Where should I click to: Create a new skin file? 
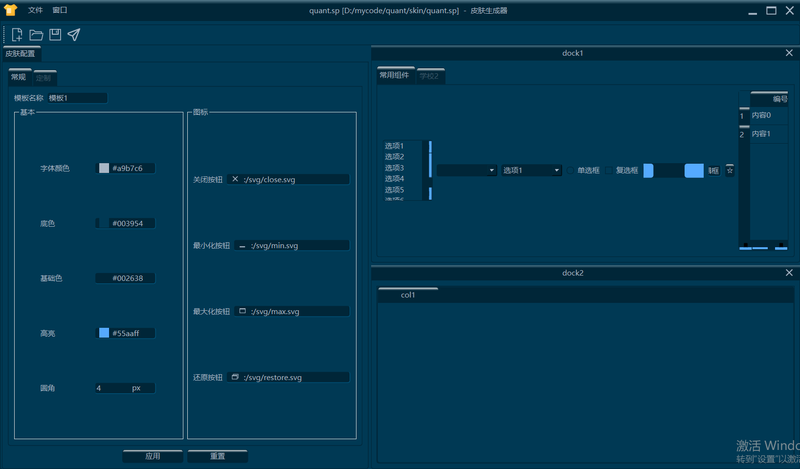pyautogui.click(x=17, y=35)
